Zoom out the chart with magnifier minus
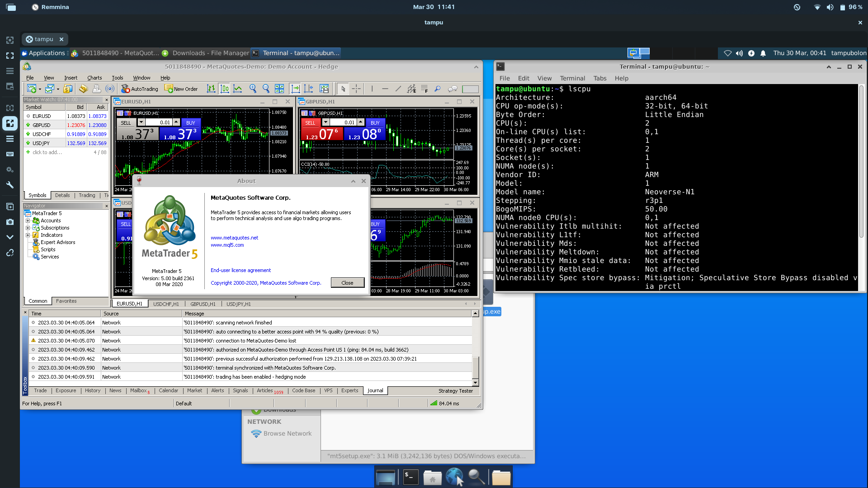The height and width of the screenshot is (488, 868). point(266,89)
